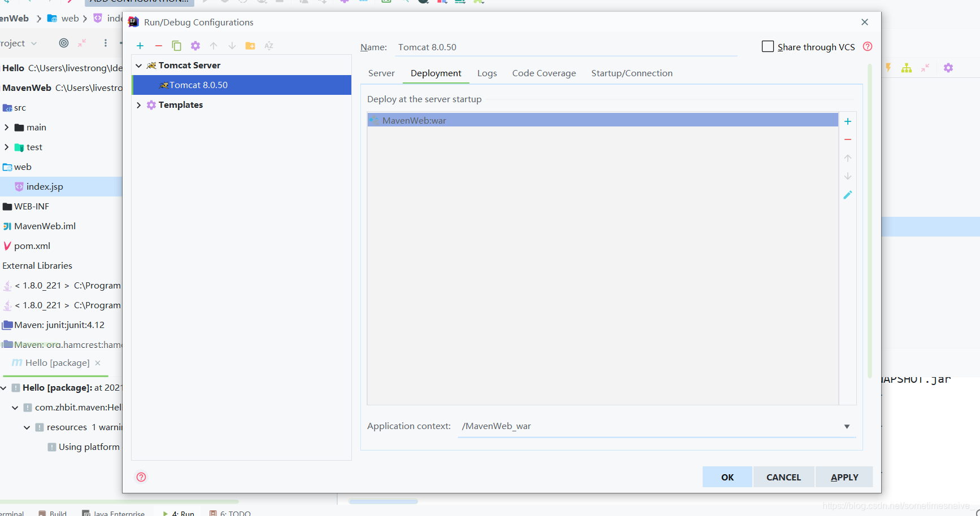Move deployment artifact up
Screen dimensions: 980x516
[x=848, y=158]
